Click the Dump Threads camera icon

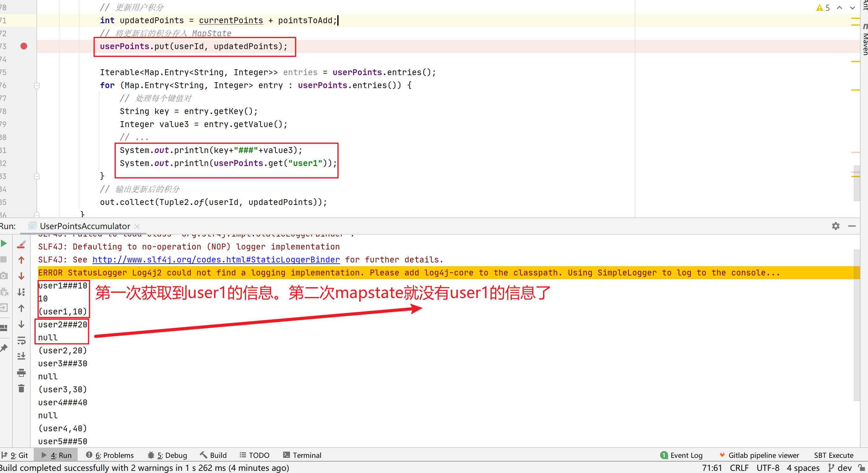point(4,275)
